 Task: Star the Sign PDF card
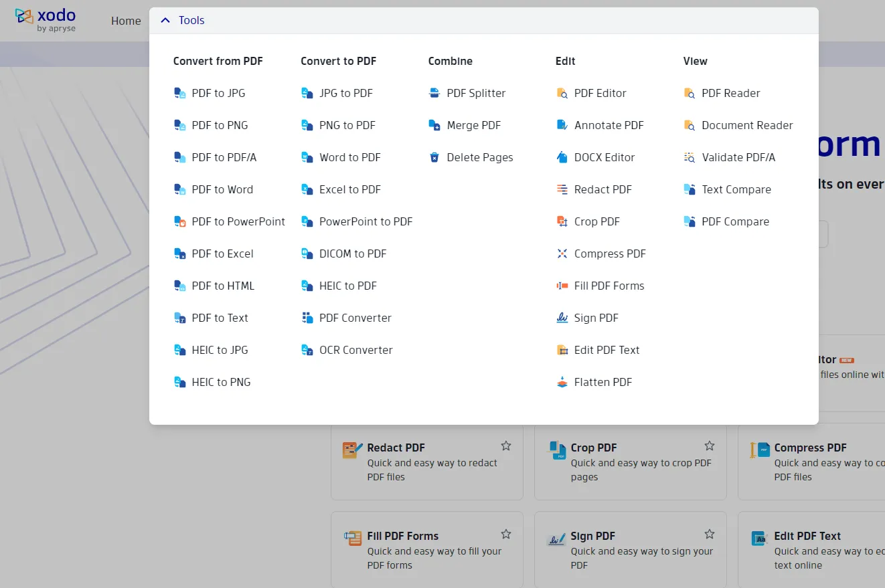coord(710,534)
